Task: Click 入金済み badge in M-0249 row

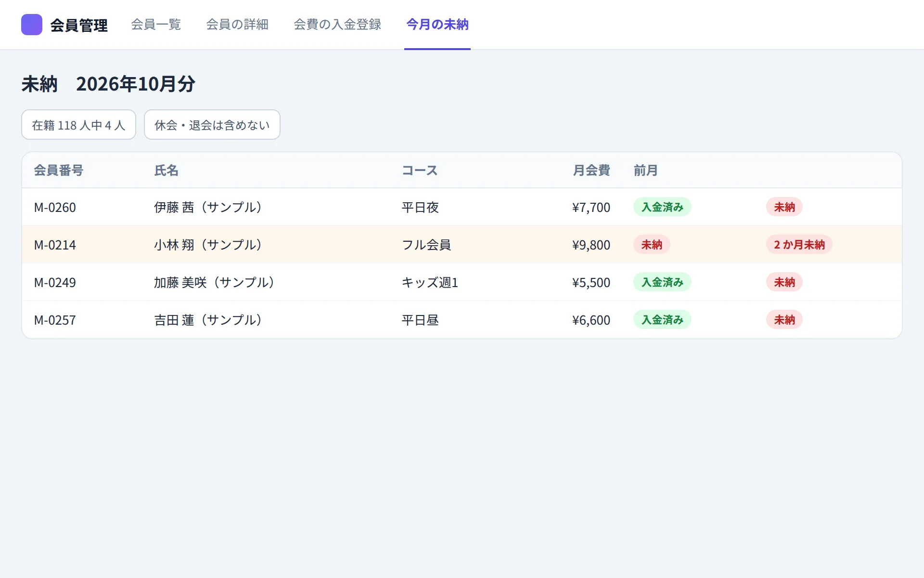Action: [x=662, y=282]
